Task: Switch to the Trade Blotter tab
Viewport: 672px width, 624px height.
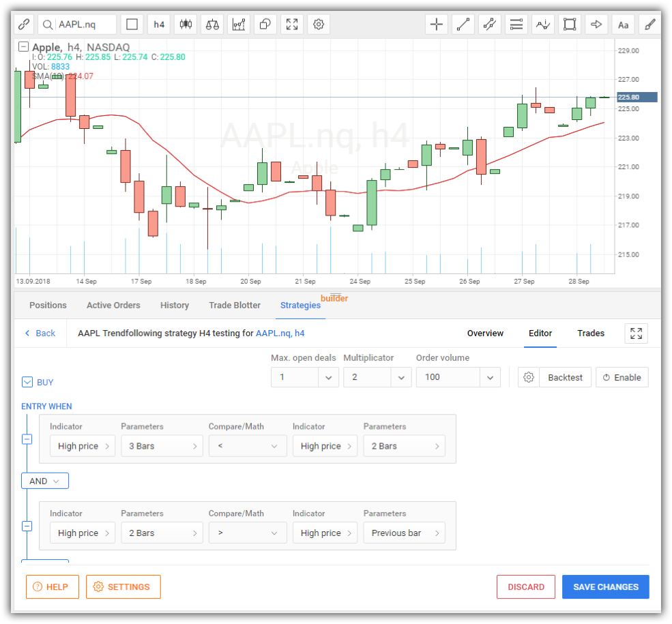Action: [x=233, y=306]
